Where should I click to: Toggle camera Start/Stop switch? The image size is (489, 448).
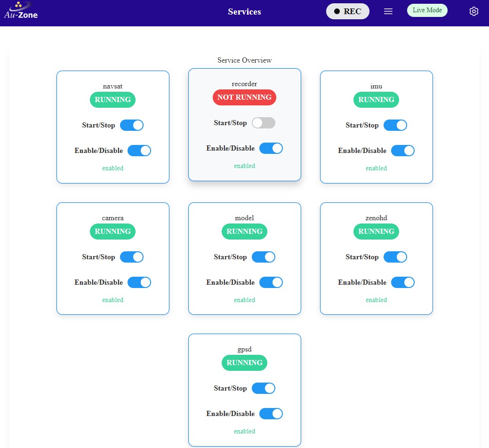tap(132, 257)
